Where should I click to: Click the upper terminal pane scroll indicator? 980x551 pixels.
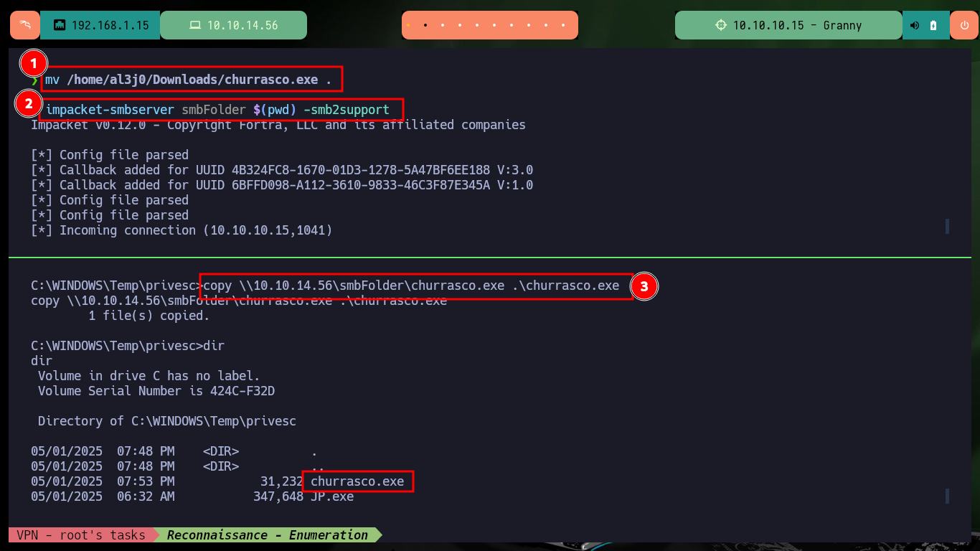947,227
